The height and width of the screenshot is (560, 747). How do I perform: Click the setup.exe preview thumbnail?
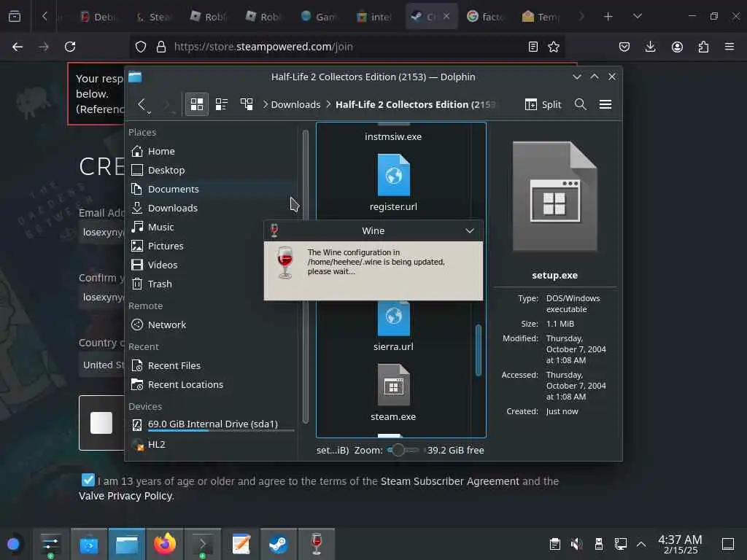[554, 196]
